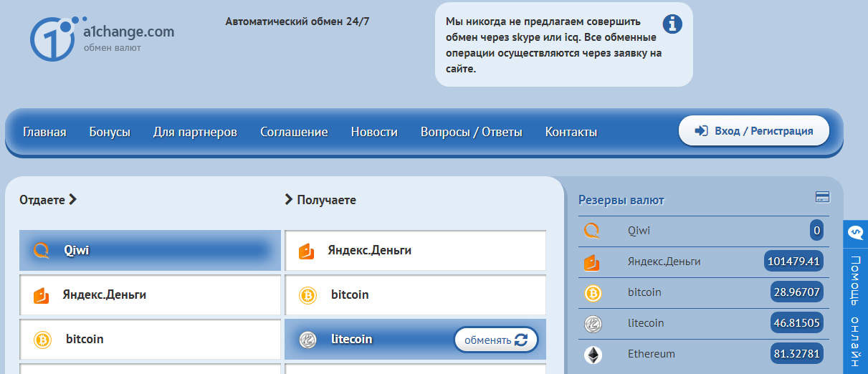The height and width of the screenshot is (374, 868).
Task: Select Яндекс.Деньги in the Отдаете column
Action: tap(150, 294)
